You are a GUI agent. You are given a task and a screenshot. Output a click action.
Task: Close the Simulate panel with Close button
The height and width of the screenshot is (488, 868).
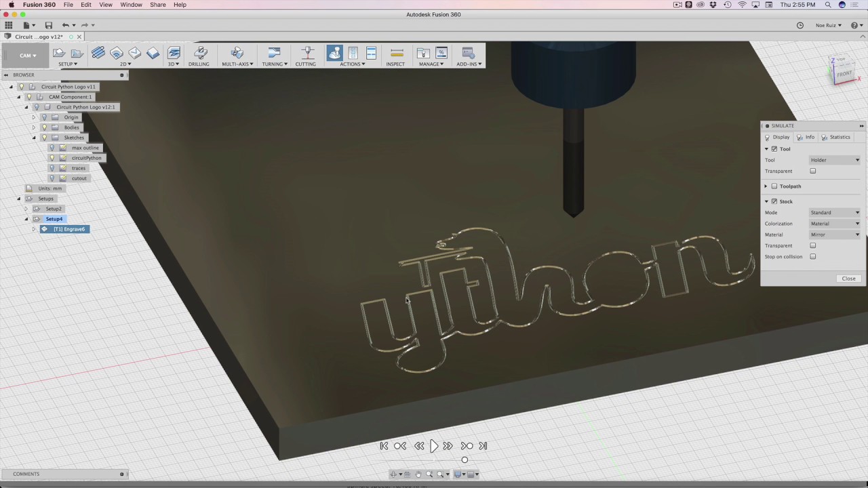(848, 279)
